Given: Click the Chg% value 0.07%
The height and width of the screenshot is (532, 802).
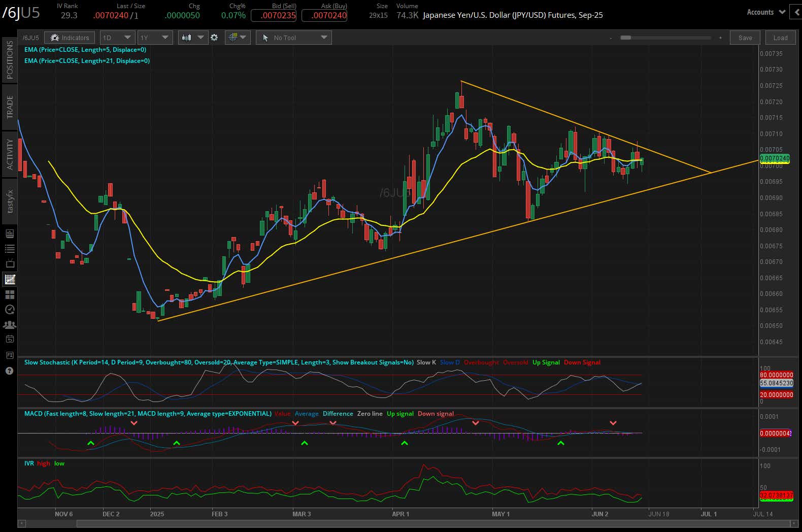Looking at the screenshot, I should (x=233, y=15).
